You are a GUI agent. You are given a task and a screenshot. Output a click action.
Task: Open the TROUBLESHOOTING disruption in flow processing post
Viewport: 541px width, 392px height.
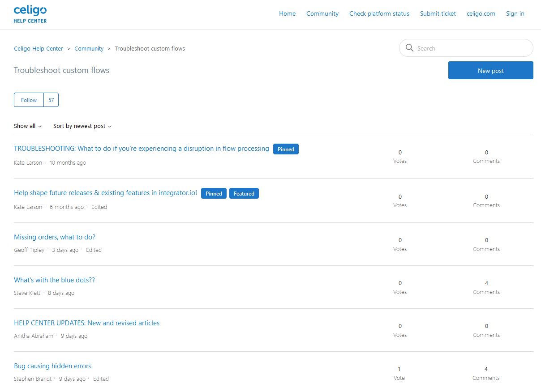pyautogui.click(x=142, y=149)
